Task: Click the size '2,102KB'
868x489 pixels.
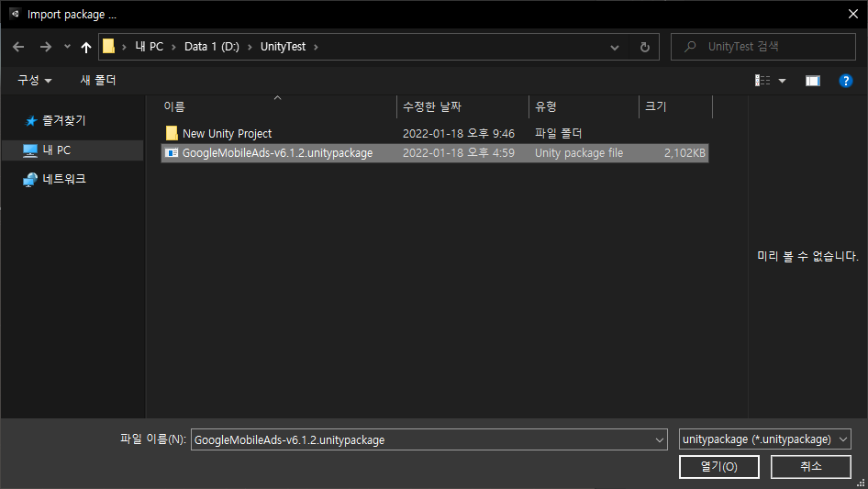Action: click(684, 153)
